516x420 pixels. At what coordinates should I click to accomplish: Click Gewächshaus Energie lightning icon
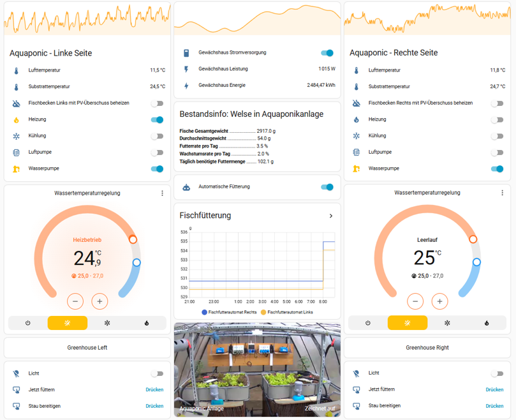point(186,86)
